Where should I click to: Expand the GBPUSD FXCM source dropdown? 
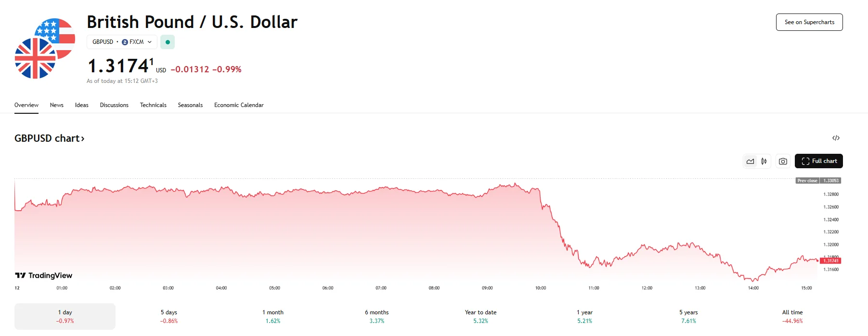click(x=149, y=42)
